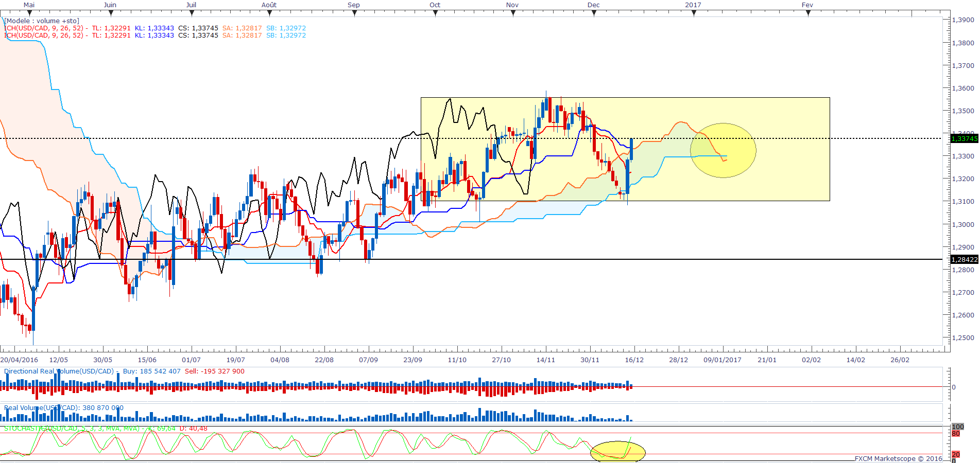Click the Oct month marker triangle

point(435,13)
